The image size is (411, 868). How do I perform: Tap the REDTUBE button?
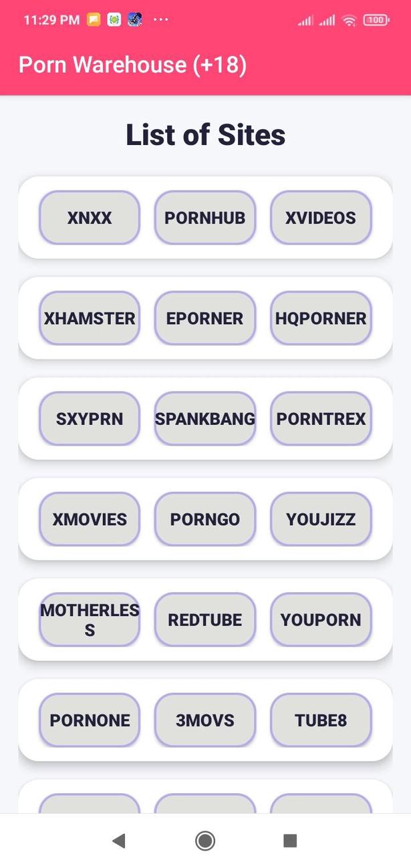[x=205, y=620]
